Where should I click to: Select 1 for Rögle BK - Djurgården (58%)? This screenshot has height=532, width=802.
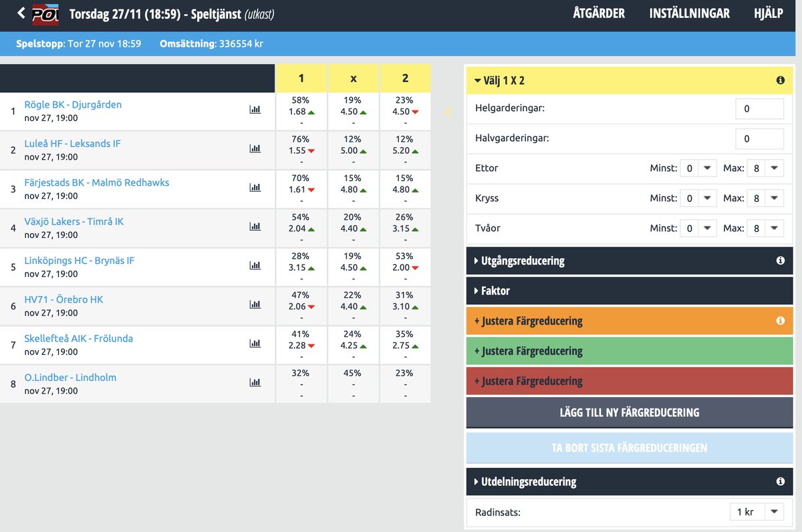pos(301,111)
